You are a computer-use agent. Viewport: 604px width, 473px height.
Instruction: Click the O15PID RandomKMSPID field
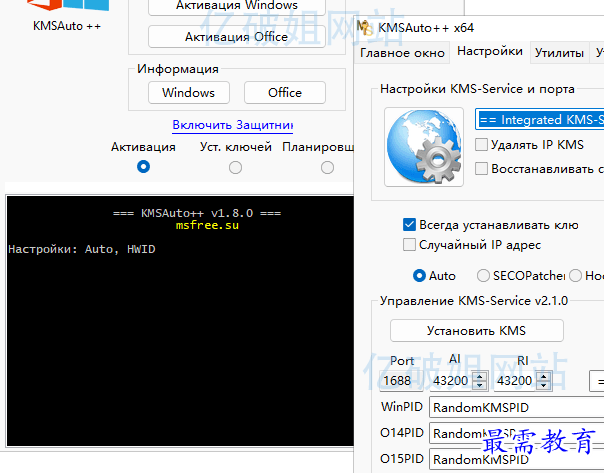click(x=517, y=459)
